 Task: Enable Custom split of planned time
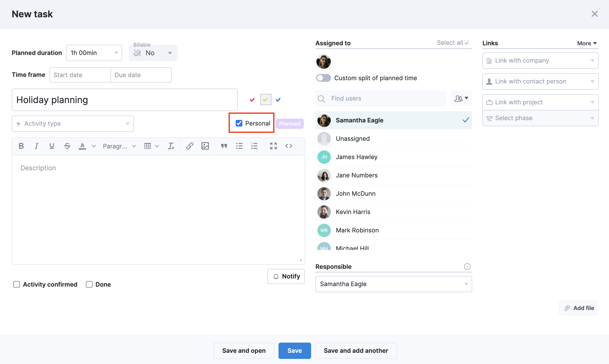(323, 78)
